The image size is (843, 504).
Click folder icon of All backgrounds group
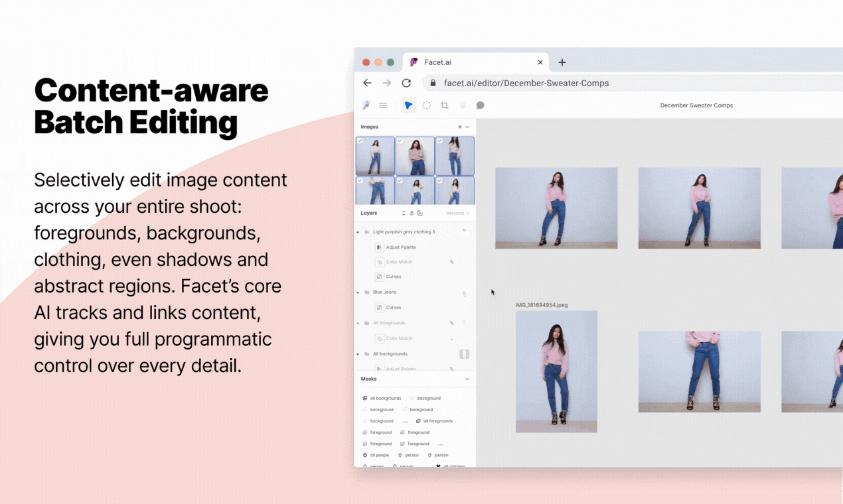(367, 354)
